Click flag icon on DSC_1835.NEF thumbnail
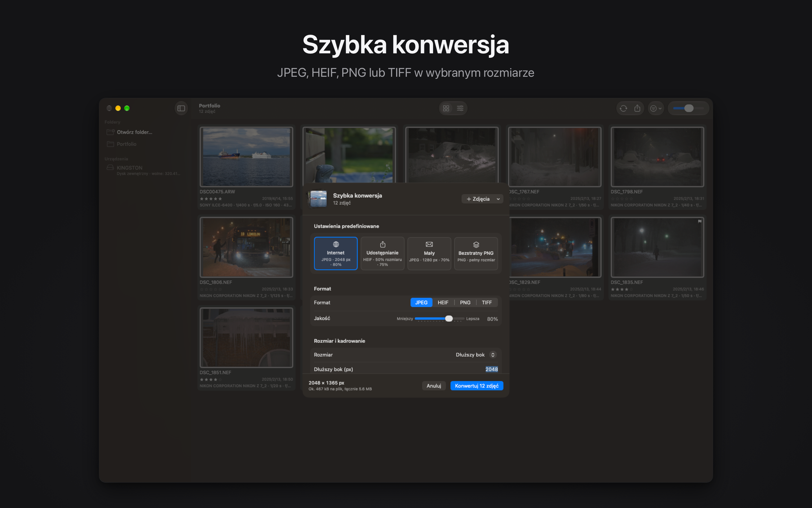This screenshot has width=812, height=508. tap(700, 221)
